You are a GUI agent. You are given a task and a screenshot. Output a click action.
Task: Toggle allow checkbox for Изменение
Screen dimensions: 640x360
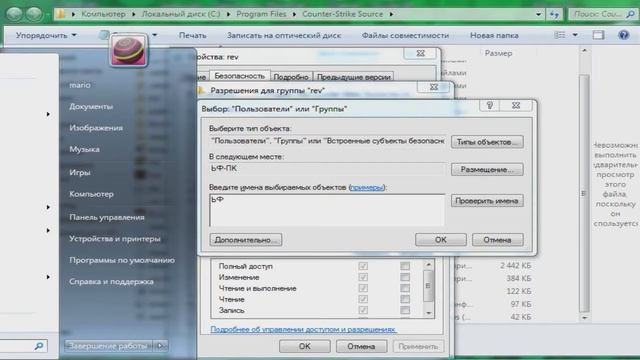[363, 277]
